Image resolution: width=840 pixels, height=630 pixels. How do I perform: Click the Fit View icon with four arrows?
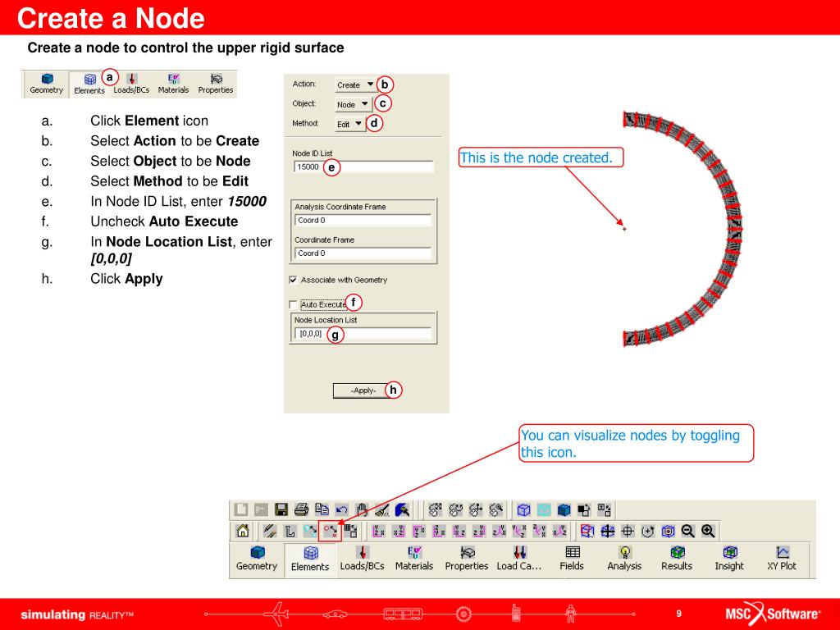point(608,531)
